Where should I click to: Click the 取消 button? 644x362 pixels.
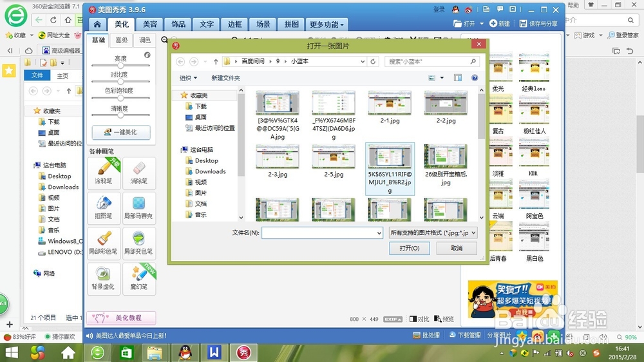[x=457, y=248]
